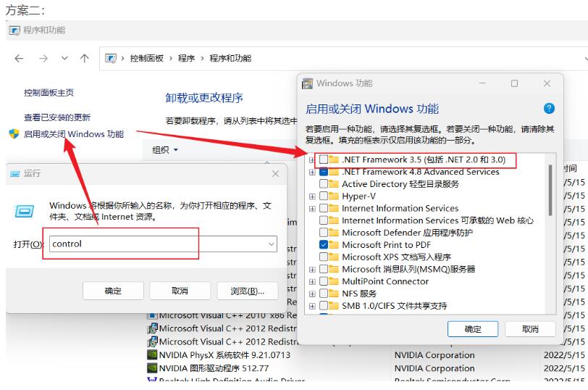The image size is (588, 390).
Task: Expand the MultiPoint Connector node
Action: [x=312, y=281]
